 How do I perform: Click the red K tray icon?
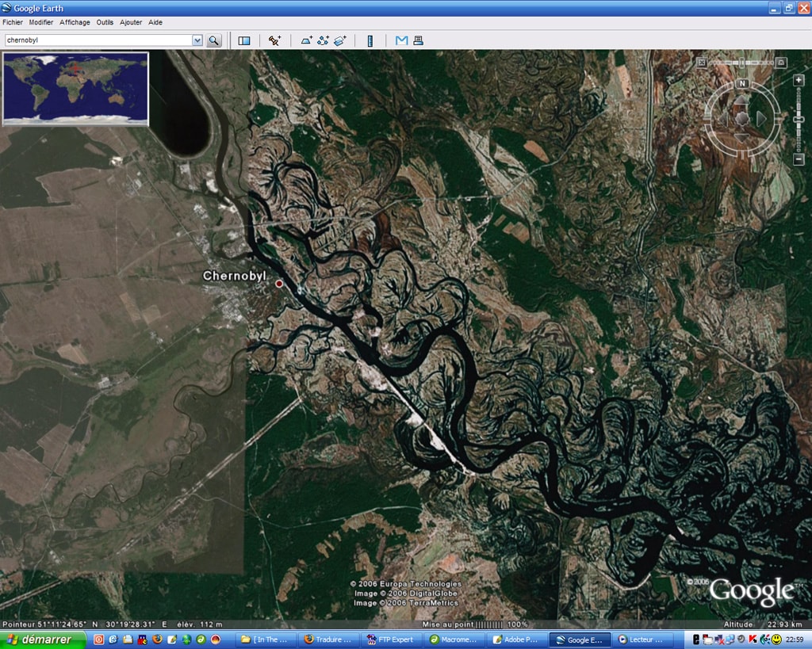pyautogui.click(x=753, y=639)
